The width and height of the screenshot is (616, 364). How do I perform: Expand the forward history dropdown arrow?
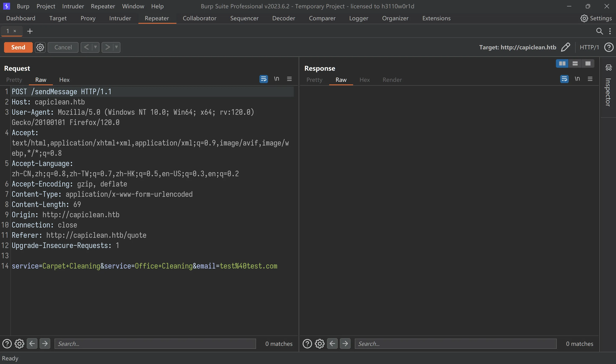click(x=117, y=47)
